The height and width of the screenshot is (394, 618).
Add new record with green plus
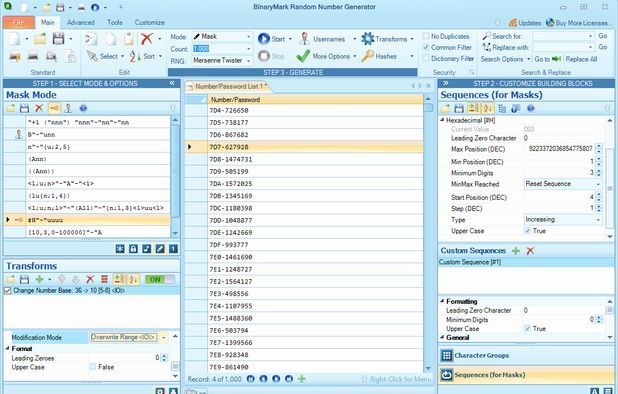[x=302, y=379]
